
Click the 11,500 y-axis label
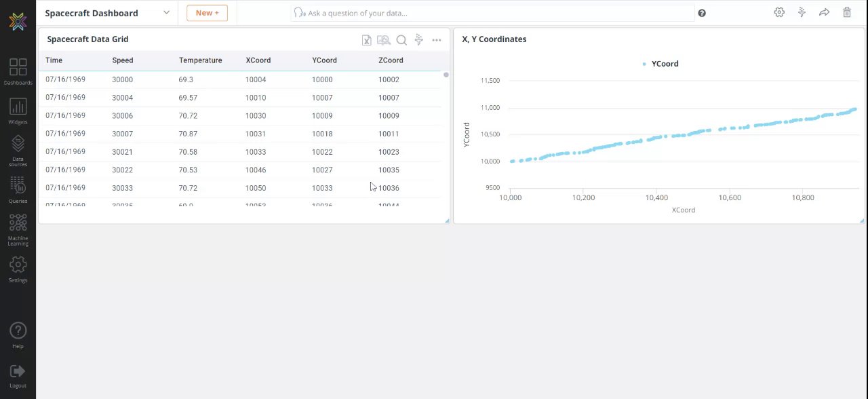pos(490,81)
